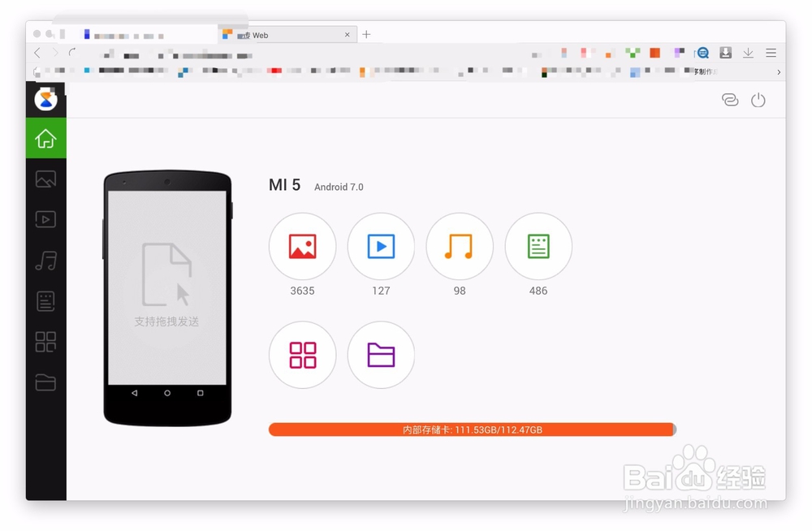This screenshot has width=812, height=531.
Task: Go back in browser history
Action: 37,52
